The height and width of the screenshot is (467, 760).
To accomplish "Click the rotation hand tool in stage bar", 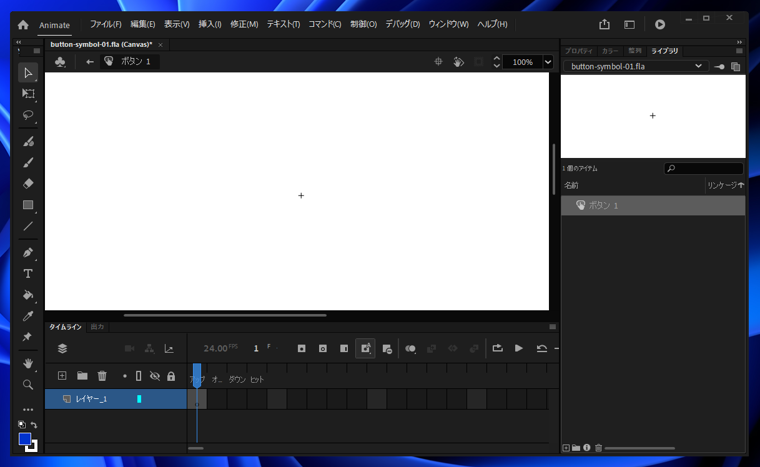I will click(x=459, y=62).
